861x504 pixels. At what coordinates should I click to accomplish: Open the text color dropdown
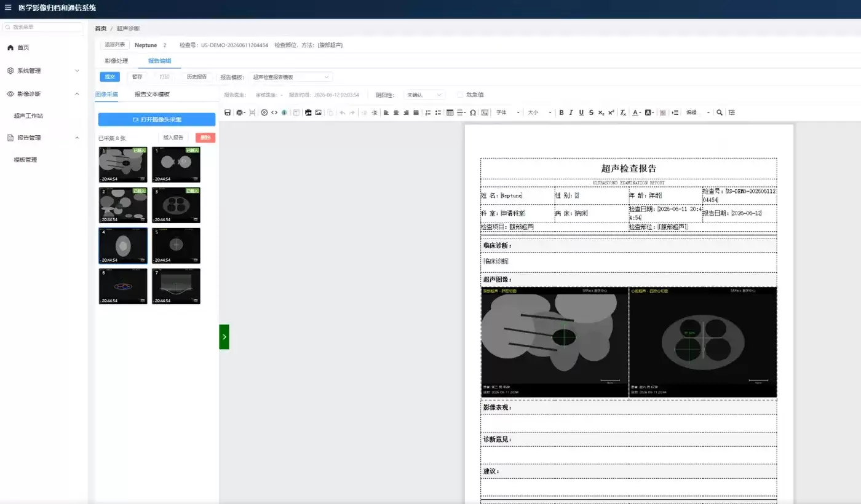click(637, 112)
